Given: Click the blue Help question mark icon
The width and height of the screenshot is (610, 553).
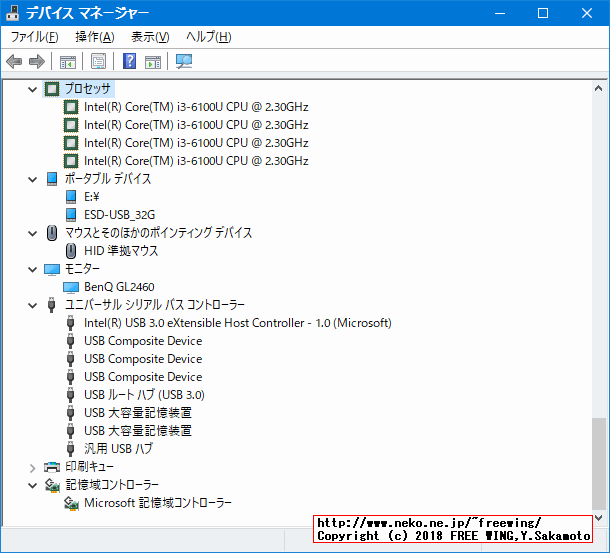Looking at the screenshot, I should (129, 61).
